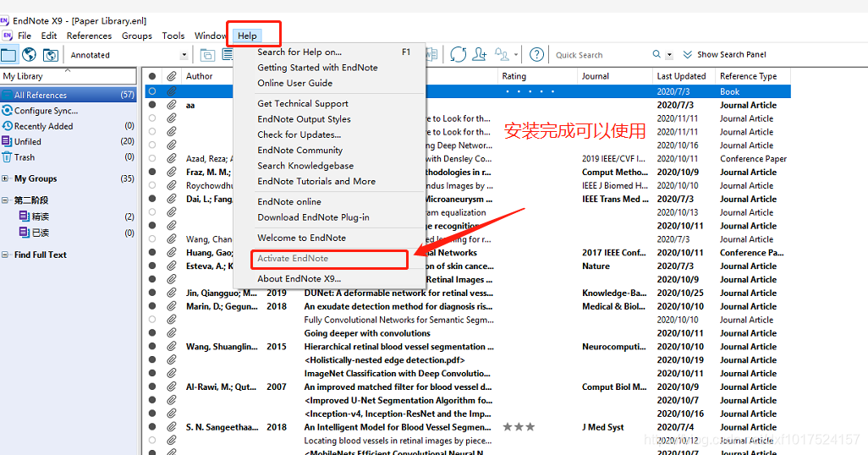Choose Online User Guide from Help menu
Viewport: 868px width, 455px height.
(294, 83)
